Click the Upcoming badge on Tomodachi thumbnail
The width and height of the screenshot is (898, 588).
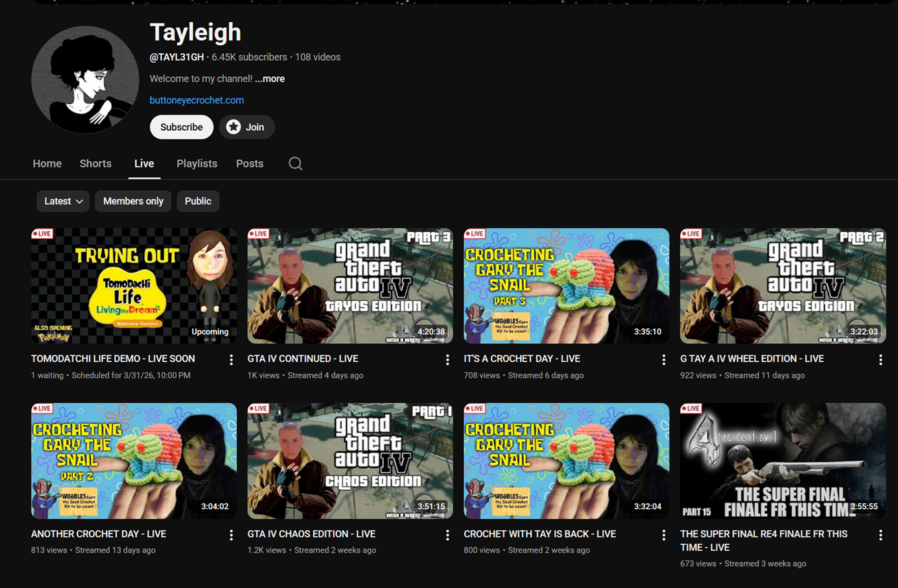click(210, 332)
